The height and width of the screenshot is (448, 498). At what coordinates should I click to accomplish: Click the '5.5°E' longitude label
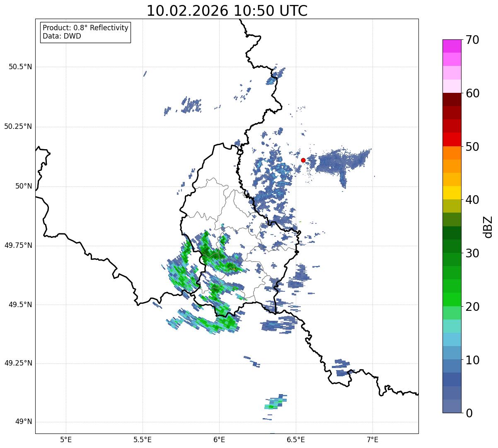click(x=143, y=439)
